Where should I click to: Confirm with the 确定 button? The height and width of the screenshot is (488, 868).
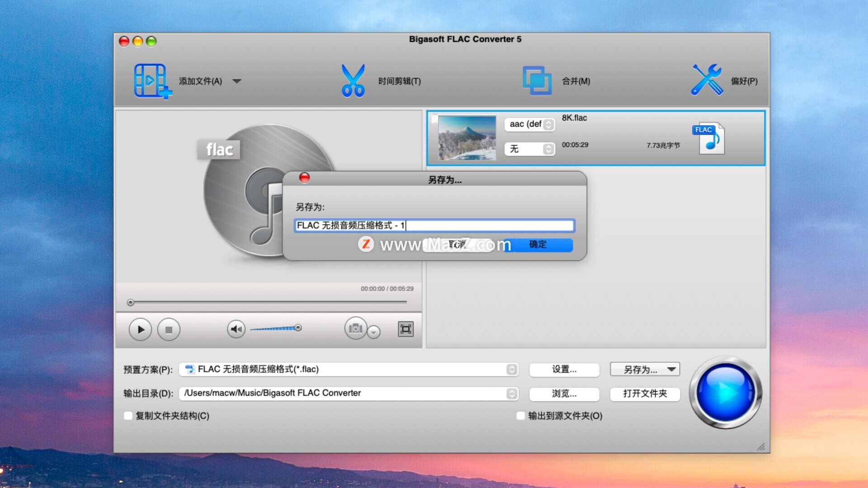[538, 245]
